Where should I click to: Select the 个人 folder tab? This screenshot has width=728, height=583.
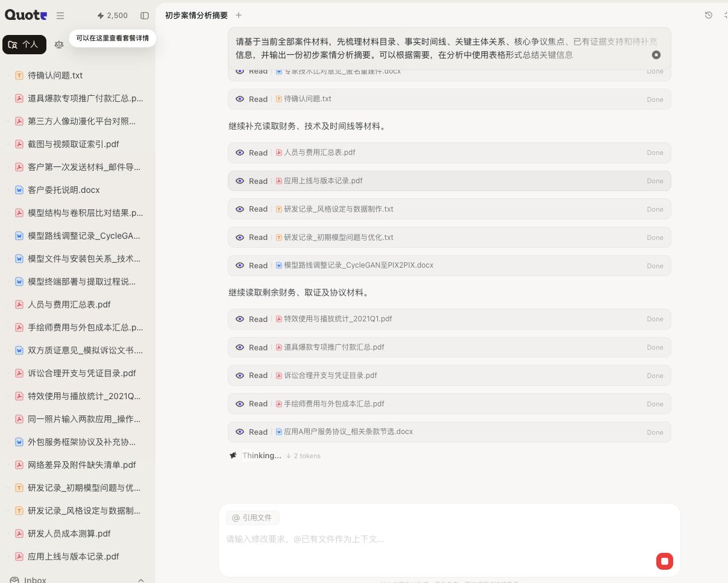click(25, 45)
